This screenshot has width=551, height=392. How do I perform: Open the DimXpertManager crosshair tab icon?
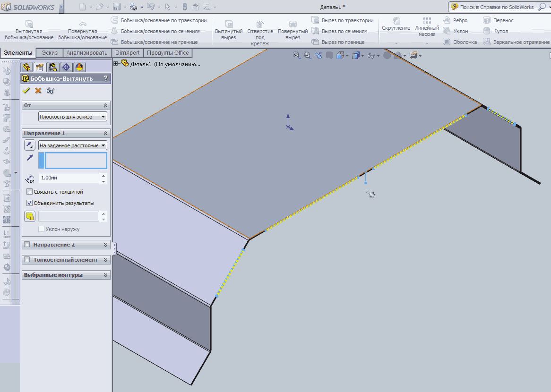pyautogui.click(x=66, y=67)
